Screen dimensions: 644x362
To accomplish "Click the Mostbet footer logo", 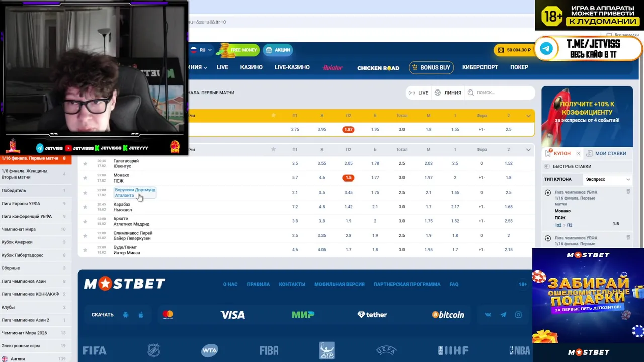I will coord(124,284).
